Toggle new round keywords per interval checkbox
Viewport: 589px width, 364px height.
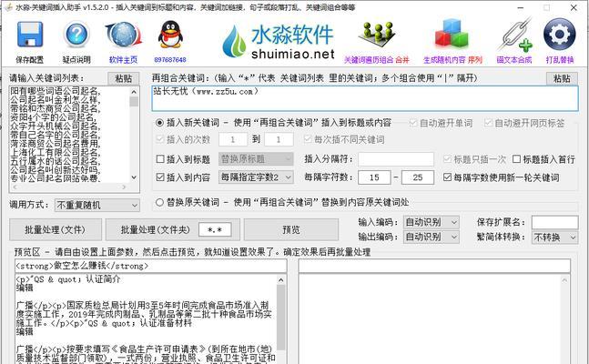click(447, 177)
